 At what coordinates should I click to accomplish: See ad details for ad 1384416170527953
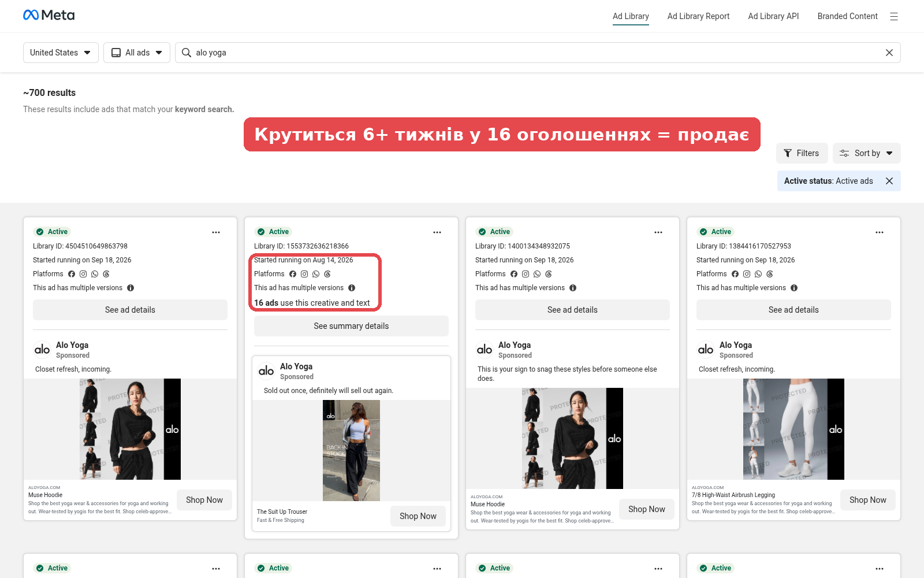[793, 310]
